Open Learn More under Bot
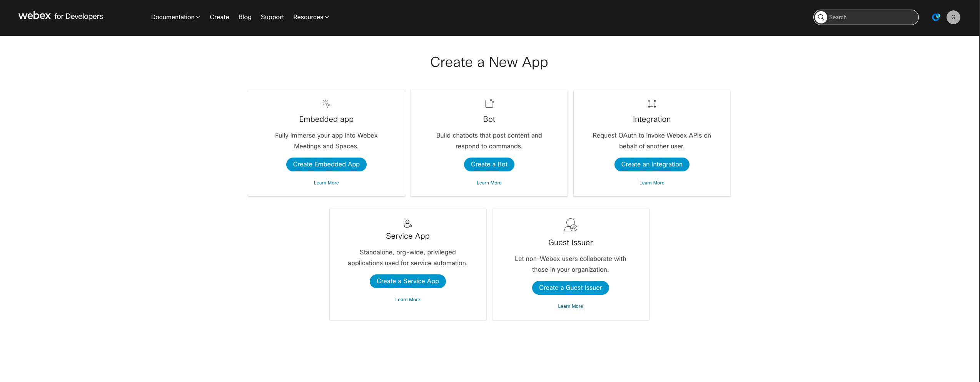The height and width of the screenshot is (382, 980). pos(489,183)
